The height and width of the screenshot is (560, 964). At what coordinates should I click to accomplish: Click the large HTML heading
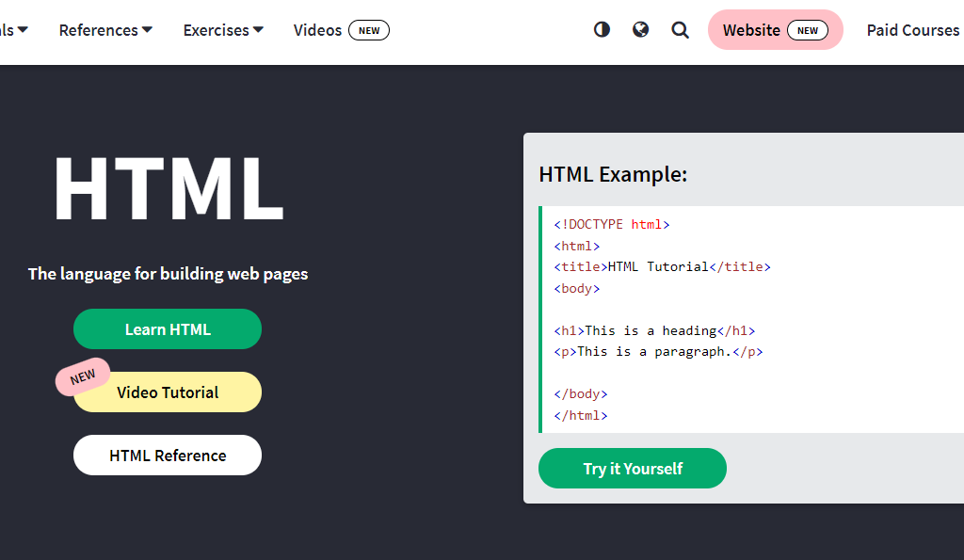pyautogui.click(x=168, y=188)
